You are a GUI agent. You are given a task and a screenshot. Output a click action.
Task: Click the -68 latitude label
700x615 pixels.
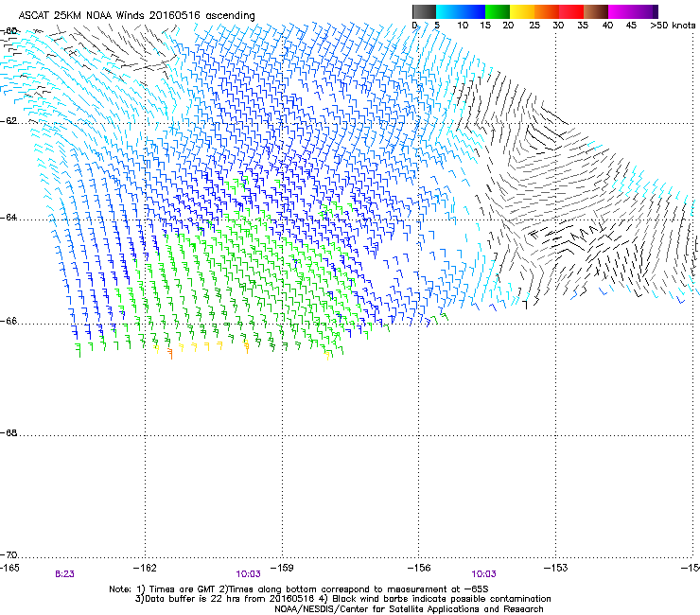point(9,433)
